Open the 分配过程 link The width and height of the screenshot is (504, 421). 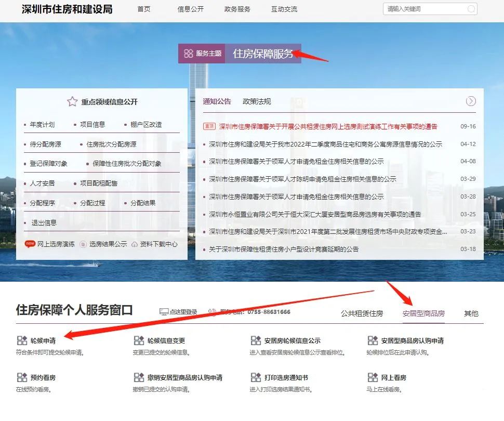click(x=92, y=203)
